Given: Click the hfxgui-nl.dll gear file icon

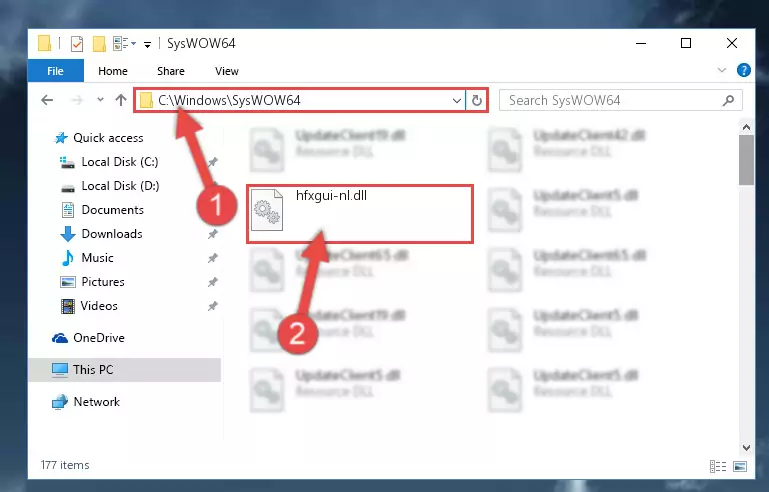Looking at the screenshot, I should click(267, 210).
